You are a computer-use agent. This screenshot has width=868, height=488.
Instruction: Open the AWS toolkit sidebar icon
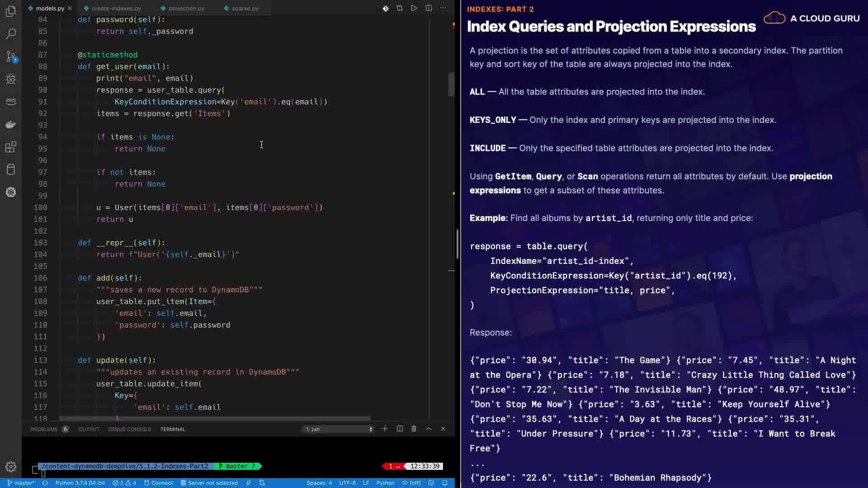pyautogui.click(x=11, y=101)
